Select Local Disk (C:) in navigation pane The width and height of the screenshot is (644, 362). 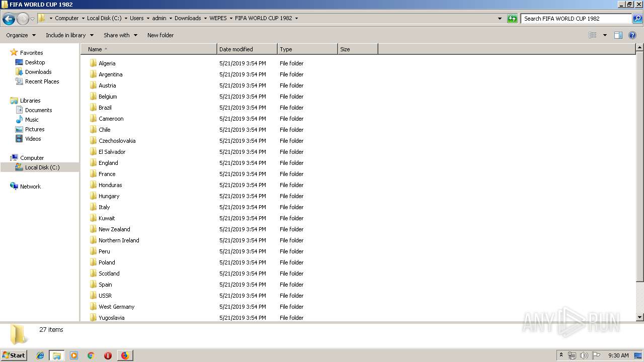click(42, 167)
